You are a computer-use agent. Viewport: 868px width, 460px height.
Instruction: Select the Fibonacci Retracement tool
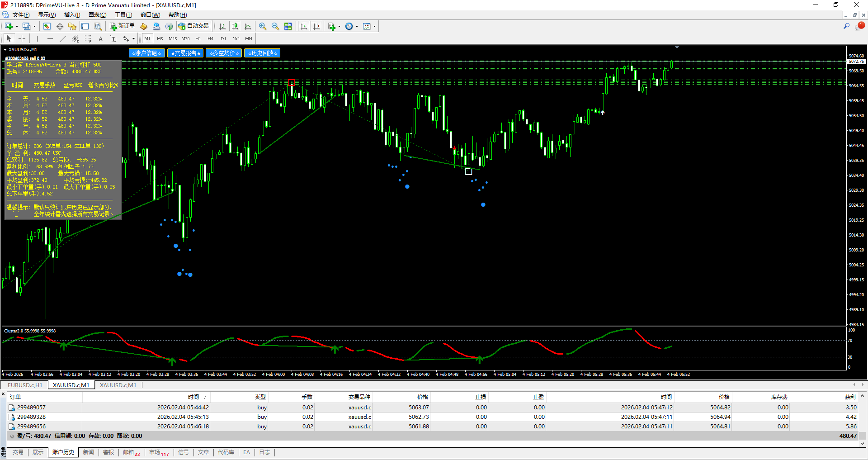tap(88, 39)
